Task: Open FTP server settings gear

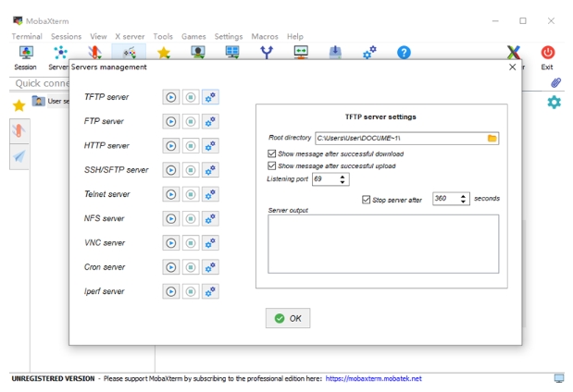Action: (210, 121)
